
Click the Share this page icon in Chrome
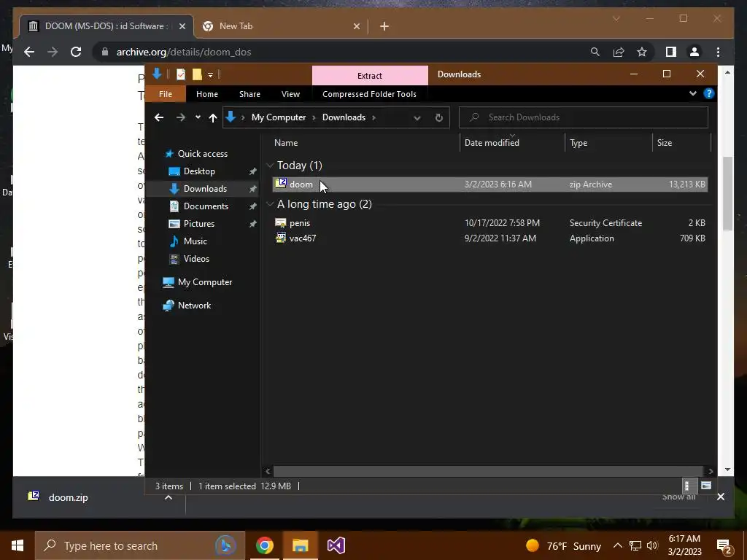pos(619,52)
